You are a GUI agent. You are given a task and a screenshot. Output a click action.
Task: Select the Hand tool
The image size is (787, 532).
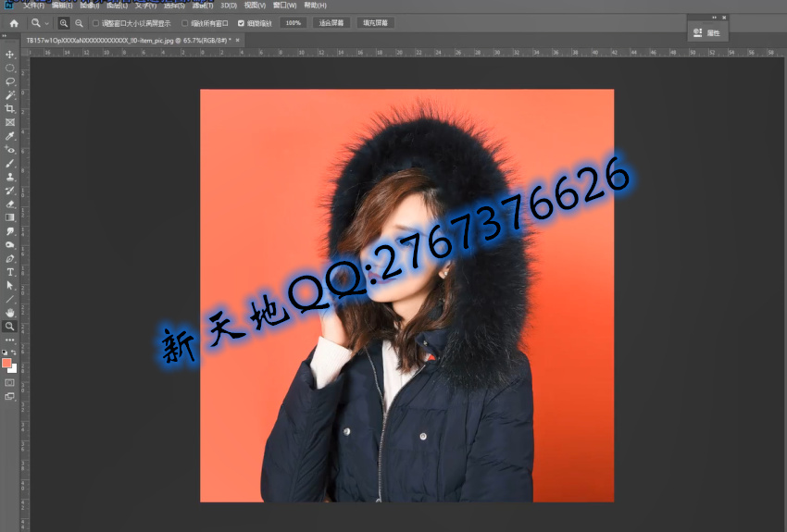9,313
